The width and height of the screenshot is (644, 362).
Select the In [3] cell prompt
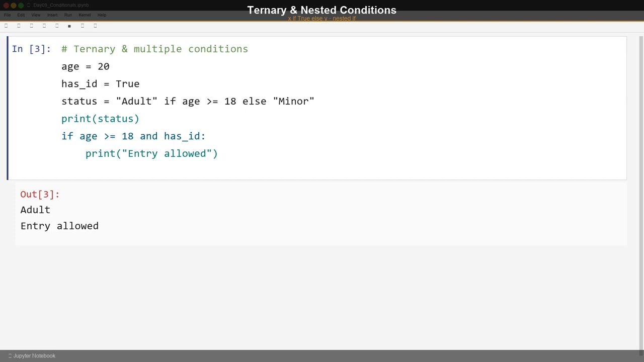pyautogui.click(x=31, y=49)
